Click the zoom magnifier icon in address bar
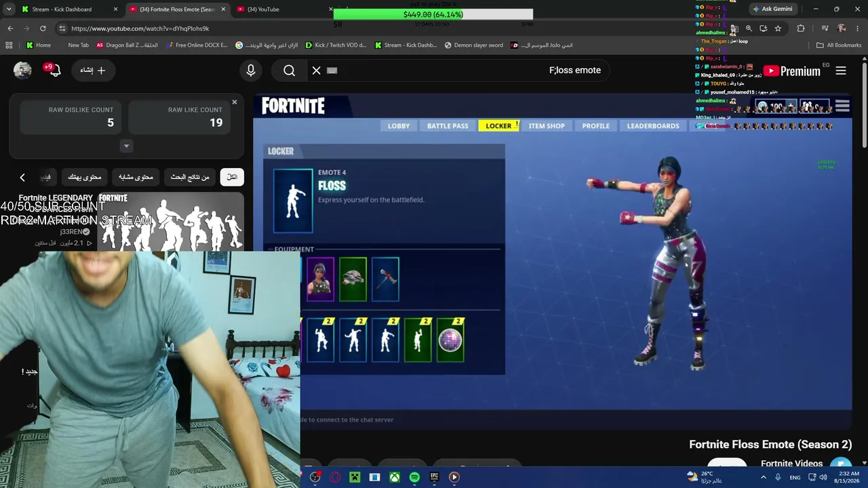Image resolution: width=868 pixels, height=488 pixels. [x=749, y=28]
